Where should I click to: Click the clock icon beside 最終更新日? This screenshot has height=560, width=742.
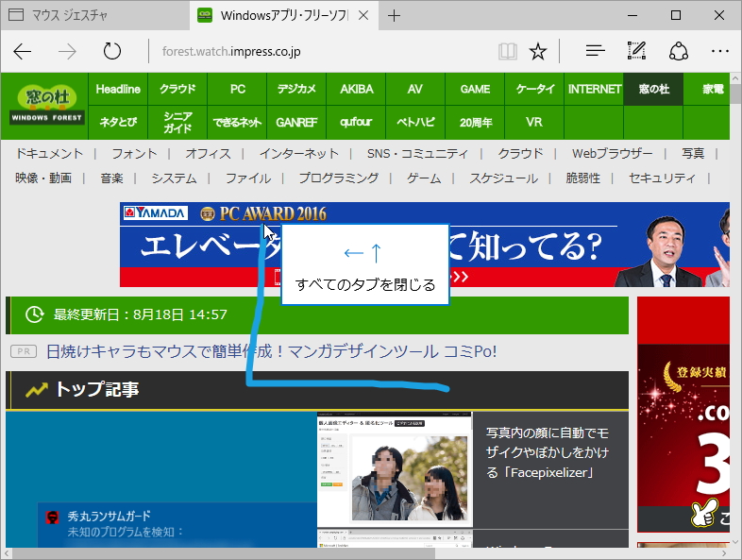tap(34, 314)
